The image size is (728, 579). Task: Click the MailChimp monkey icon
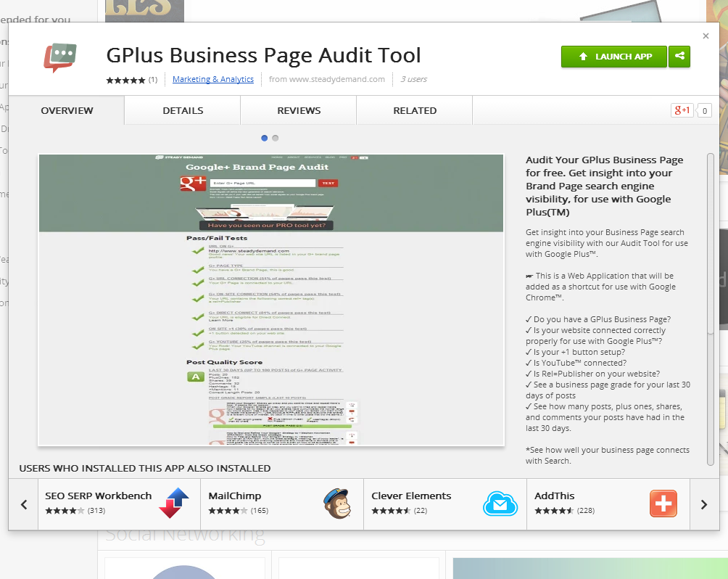337,503
